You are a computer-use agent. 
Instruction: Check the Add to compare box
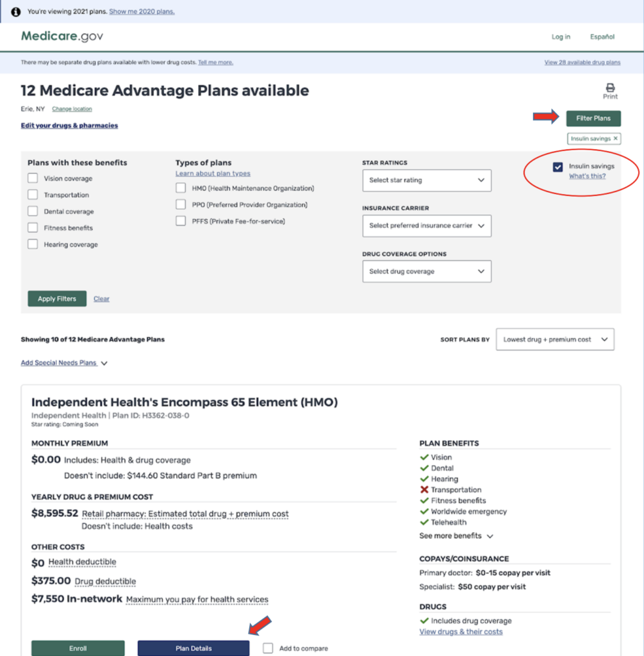[268, 648]
